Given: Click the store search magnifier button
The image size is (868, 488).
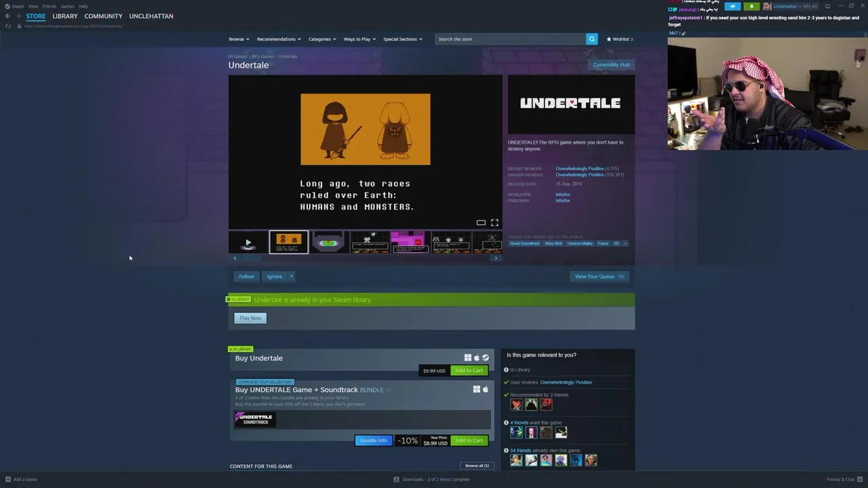Looking at the screenshot, I should pos(592,39).
